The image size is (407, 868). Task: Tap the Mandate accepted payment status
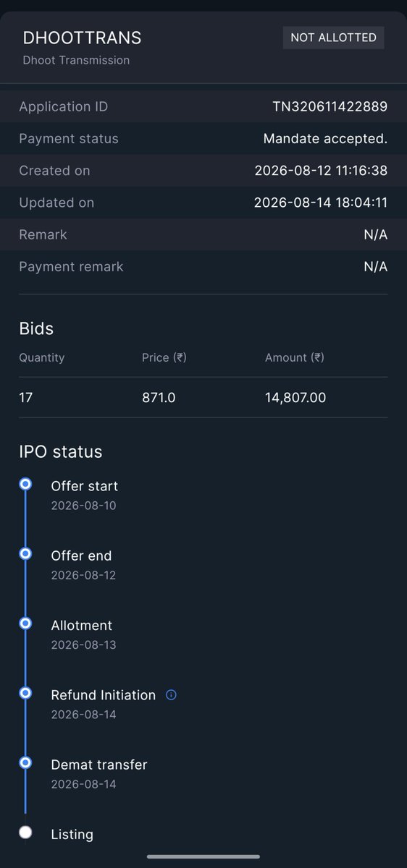(x=325, y=139)
